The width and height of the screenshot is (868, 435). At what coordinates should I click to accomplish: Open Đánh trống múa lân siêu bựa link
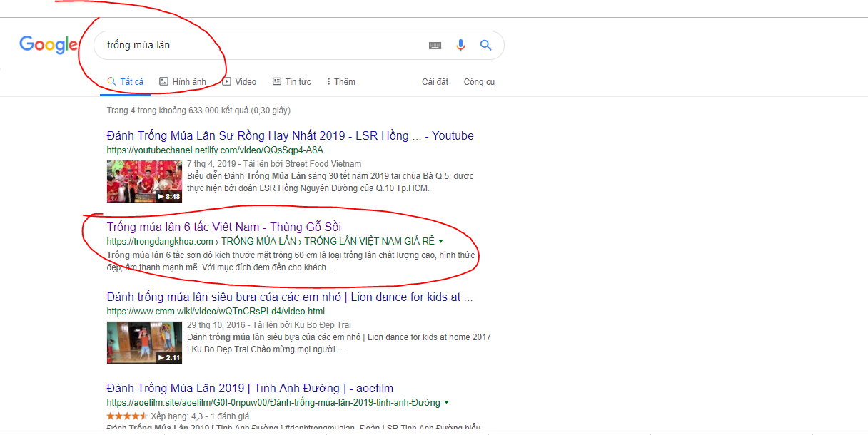pos(290,297)
